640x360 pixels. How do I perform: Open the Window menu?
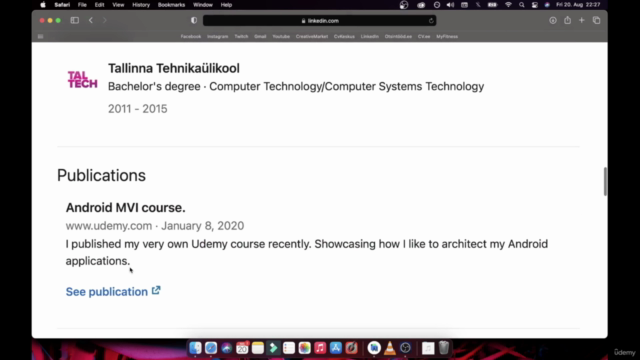202,5
